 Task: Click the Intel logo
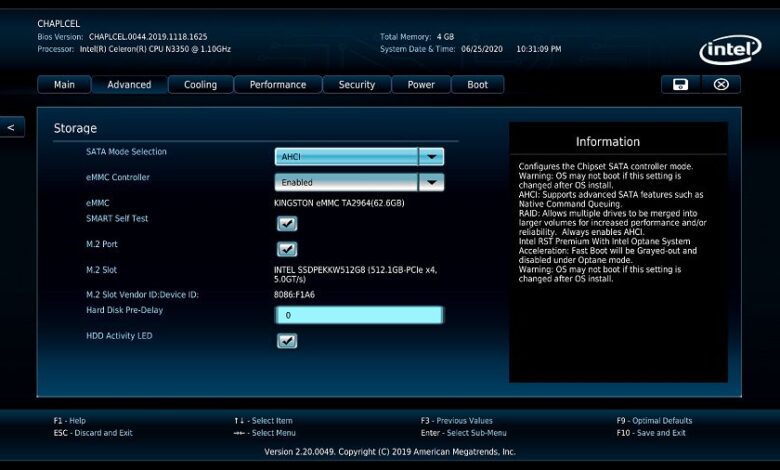click(x=730, y=49)
